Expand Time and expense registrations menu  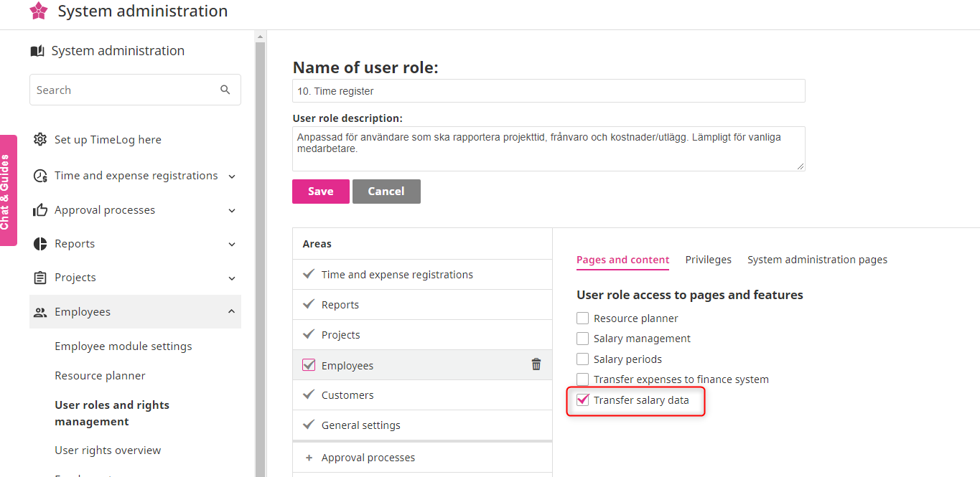232,176
